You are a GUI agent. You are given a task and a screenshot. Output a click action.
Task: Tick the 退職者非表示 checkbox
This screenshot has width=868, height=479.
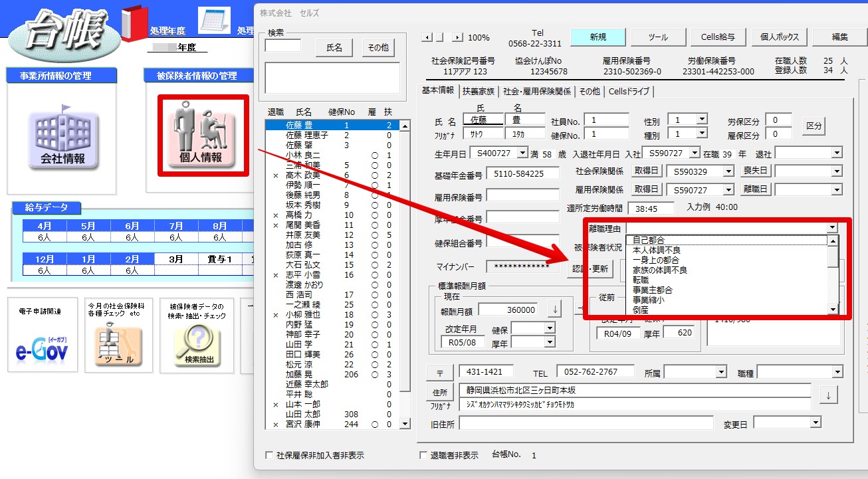pyautogui.click(x=423, y=456)
